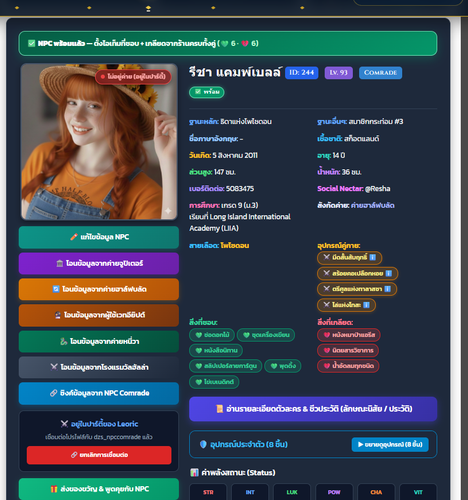Click the dark green transfer data button
The height and width of the screenshot is (500, 468).
click(99, 341)
